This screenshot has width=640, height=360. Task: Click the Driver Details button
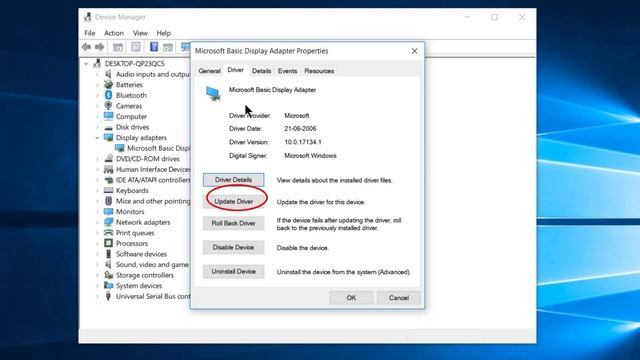233,180
